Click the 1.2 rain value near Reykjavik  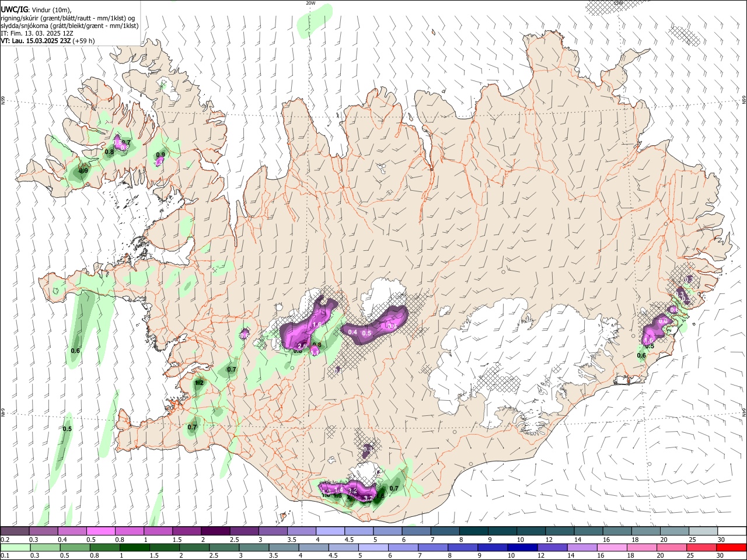(x=199, y=383)
